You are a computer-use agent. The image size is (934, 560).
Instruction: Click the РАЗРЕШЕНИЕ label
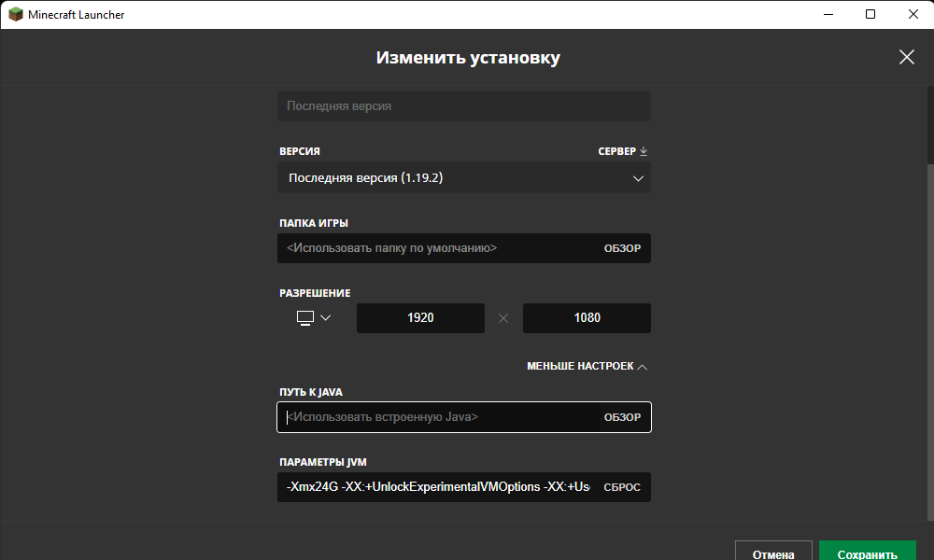pos(315,293)
